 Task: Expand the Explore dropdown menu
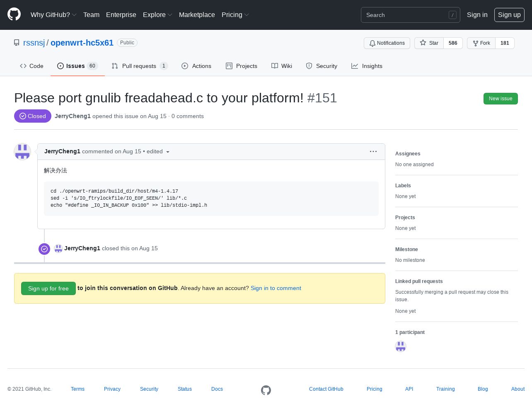(157, 15)
